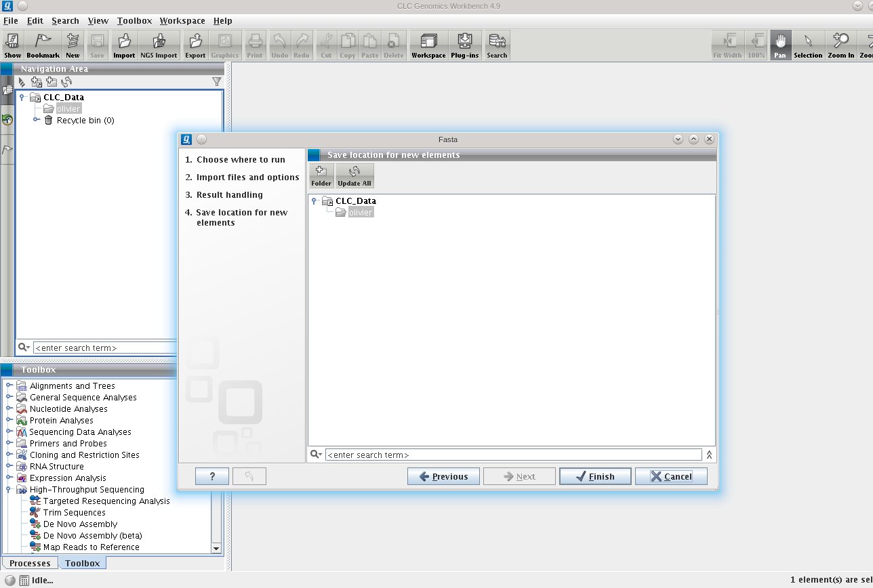Select the olivier folder in Fasta dialog
The height and width of the screenshot is (588, 873).
pyautogui.click(x=361, y=212)
